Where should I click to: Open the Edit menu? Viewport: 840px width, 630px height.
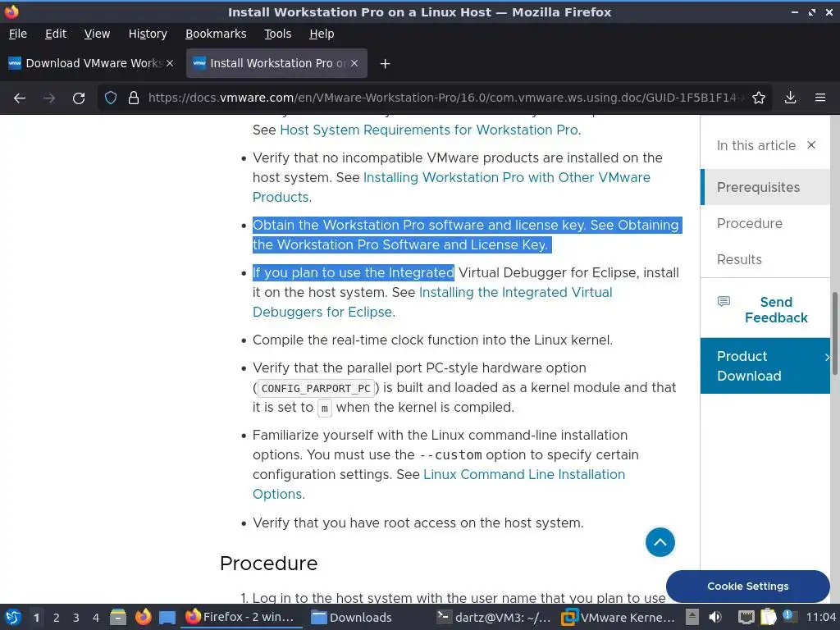coord(56,34)
